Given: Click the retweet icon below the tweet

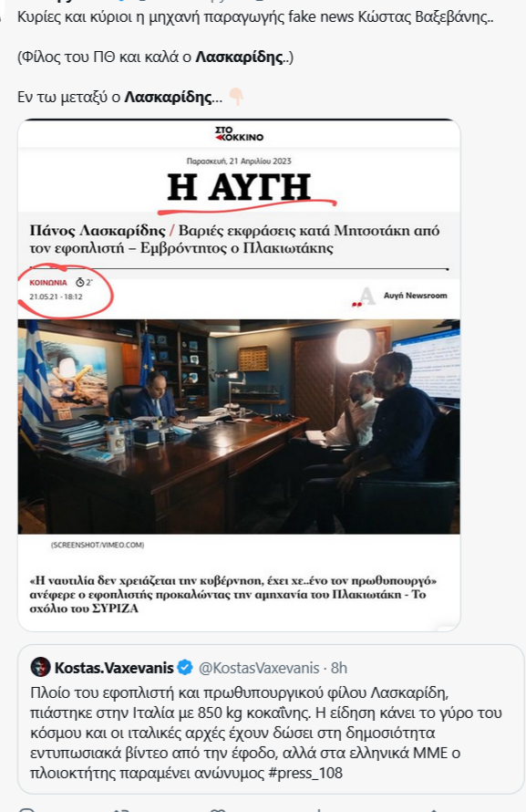Looking at the screenshot, I should click(121, 809).
